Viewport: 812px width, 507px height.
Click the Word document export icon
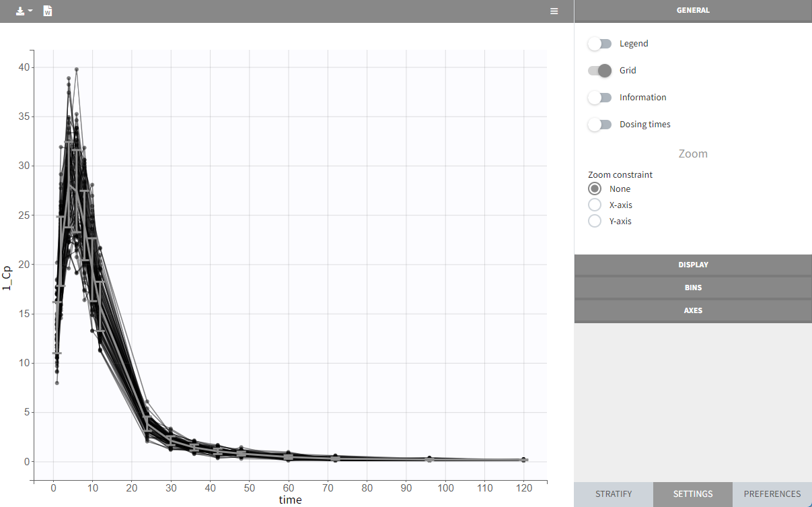(x=48, y=11)
